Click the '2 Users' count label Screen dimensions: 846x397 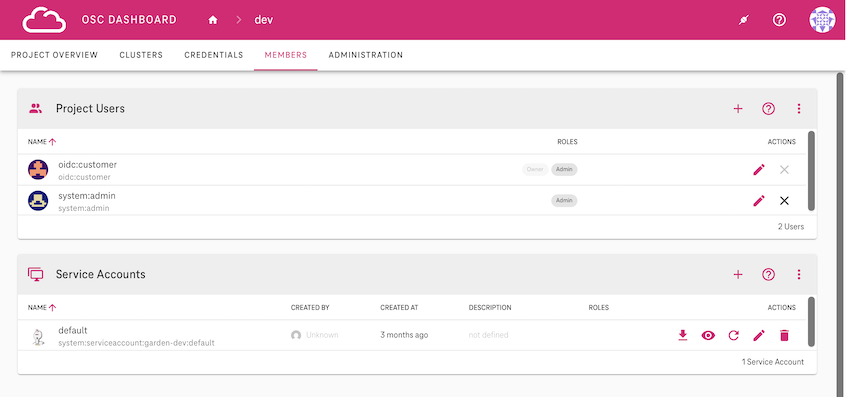pos(790,227)
